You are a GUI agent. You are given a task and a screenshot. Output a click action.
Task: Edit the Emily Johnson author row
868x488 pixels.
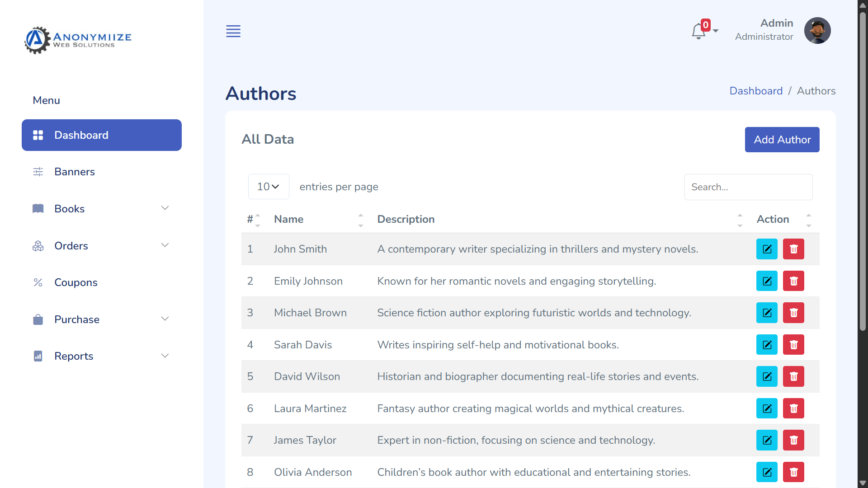(767, 281)
